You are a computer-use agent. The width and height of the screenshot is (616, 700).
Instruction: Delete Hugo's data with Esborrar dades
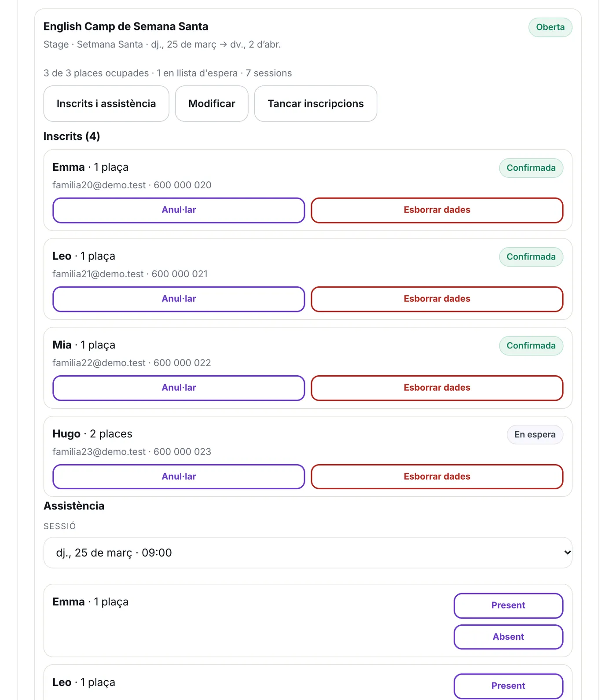click(437, 476)
